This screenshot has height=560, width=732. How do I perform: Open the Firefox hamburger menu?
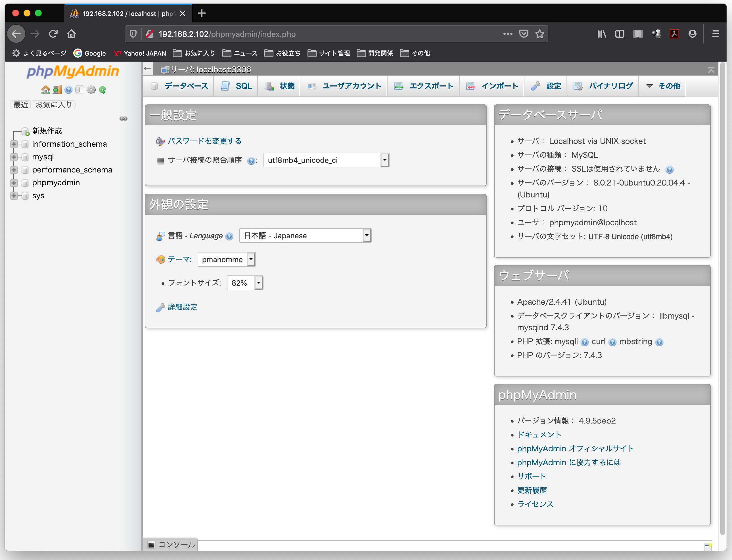715,34
